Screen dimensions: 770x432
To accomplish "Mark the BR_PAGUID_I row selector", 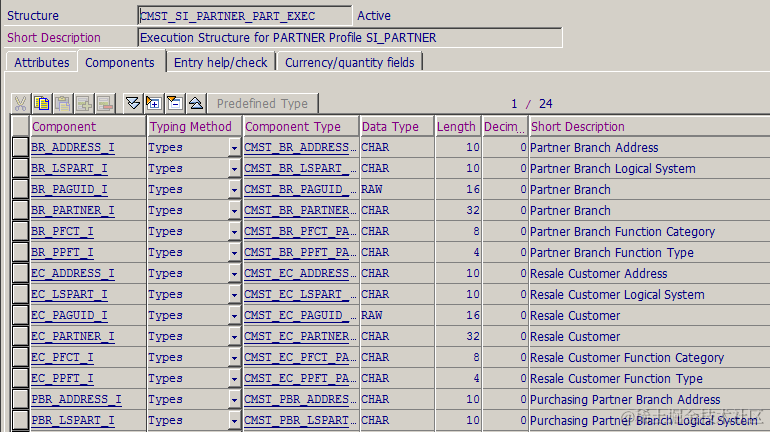I will pos(21,189).
